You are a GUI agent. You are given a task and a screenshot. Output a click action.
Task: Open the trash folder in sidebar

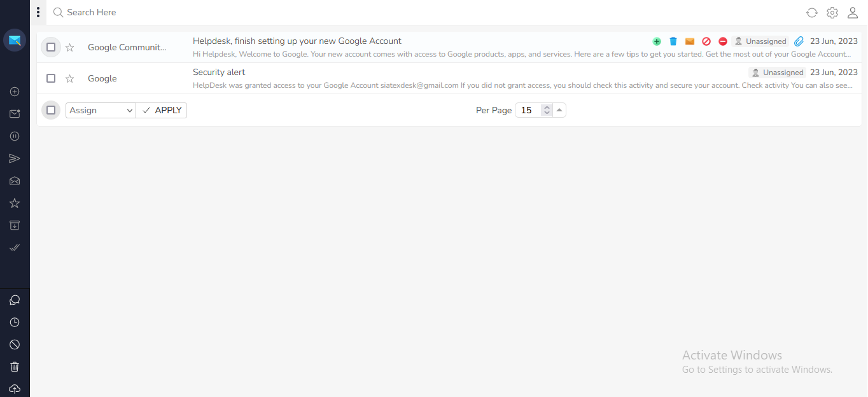pos(15,366)
